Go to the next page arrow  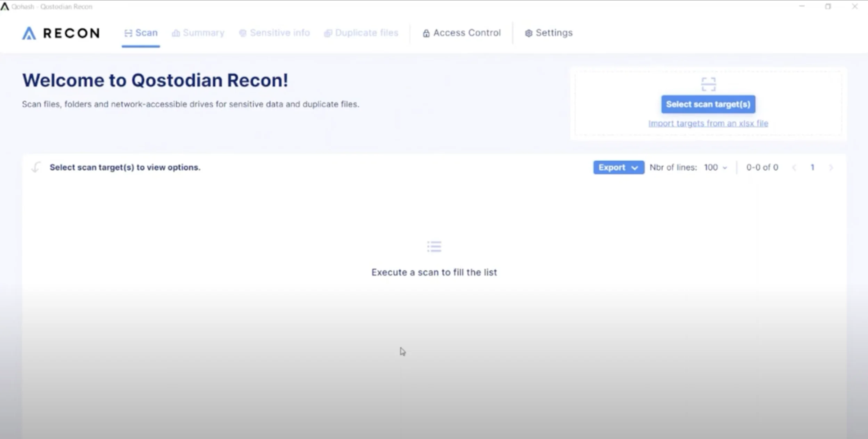click(x=831, y=168)
